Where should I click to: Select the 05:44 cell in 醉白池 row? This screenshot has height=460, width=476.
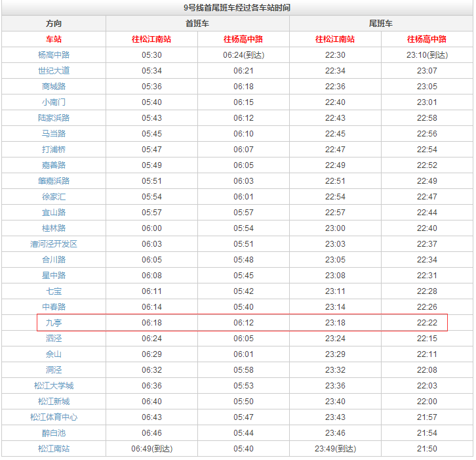point(243,433)
